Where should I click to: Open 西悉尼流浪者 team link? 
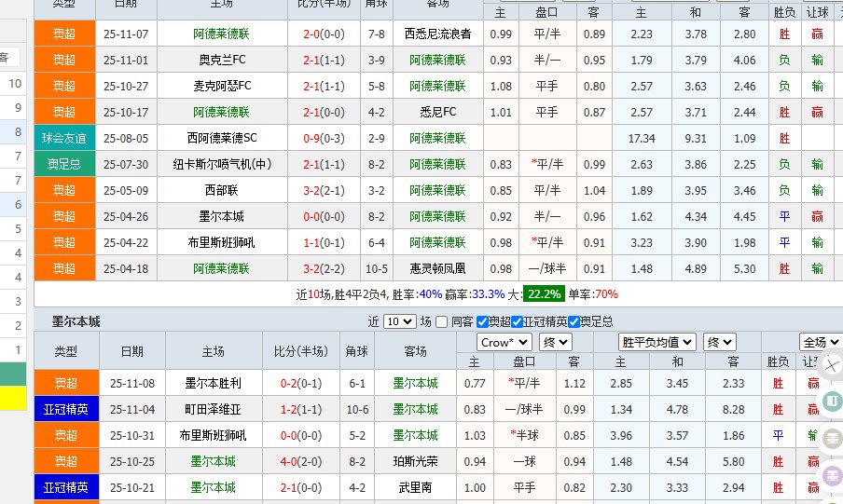point(437,34)
